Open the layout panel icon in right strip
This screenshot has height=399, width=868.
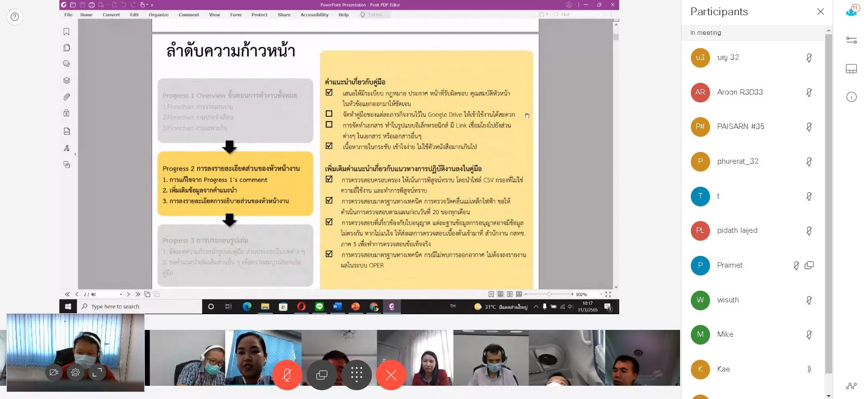coord(851,69)
